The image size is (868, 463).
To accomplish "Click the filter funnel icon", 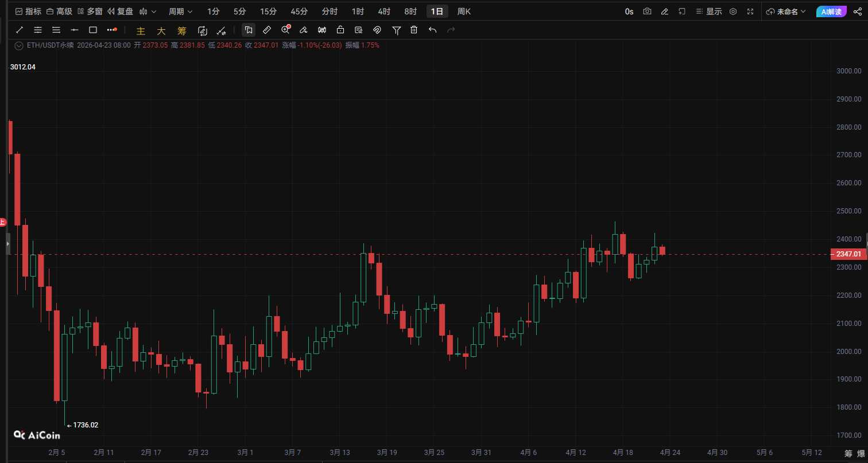I will (x=396, y=30).
